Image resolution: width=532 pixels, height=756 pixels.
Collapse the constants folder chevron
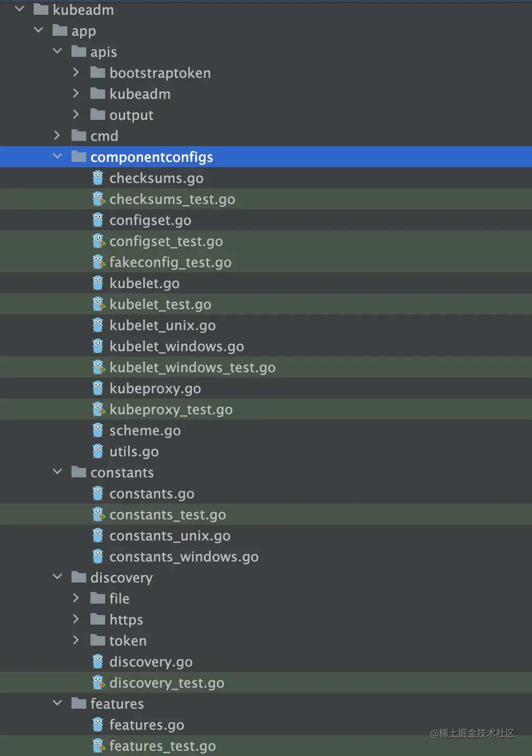click(57, 472)
